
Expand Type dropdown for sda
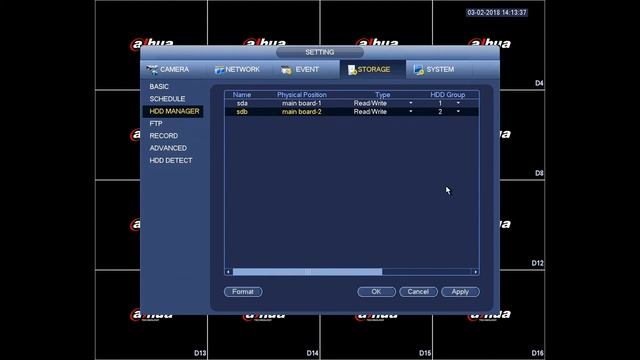click(x=411, y=103)
